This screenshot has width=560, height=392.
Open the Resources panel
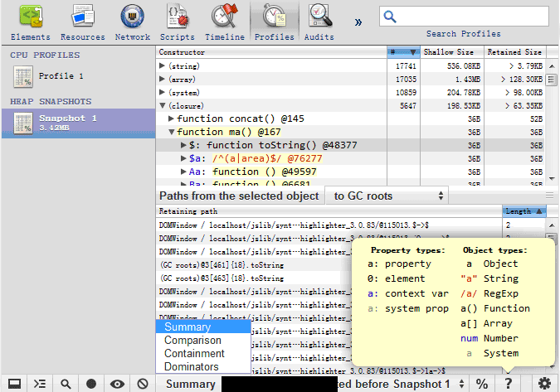click(x=83, y=23)
